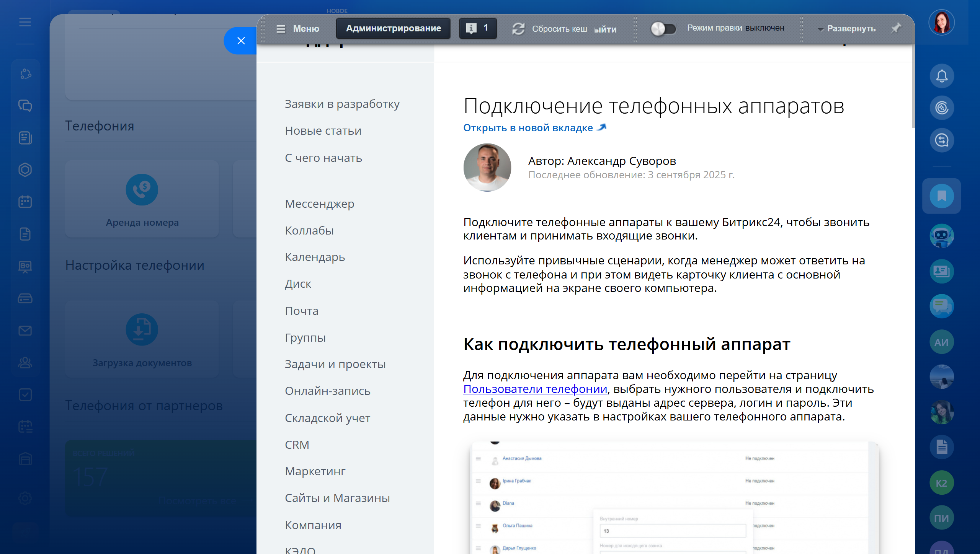Expand the Развернуть panel dropdown

(847, 29)
